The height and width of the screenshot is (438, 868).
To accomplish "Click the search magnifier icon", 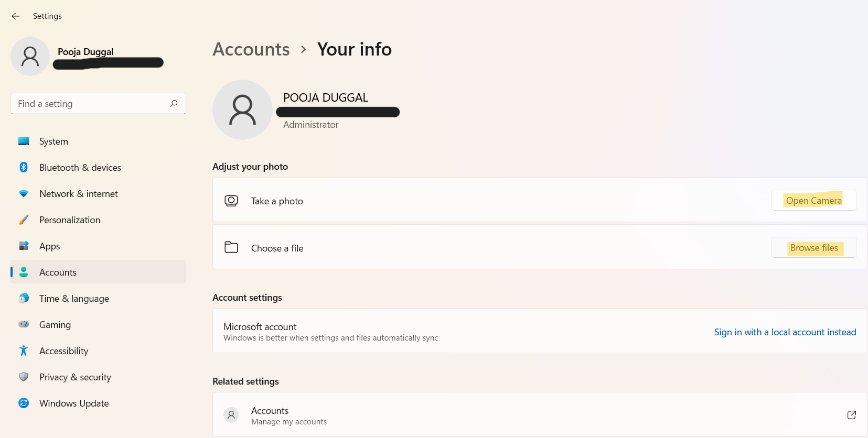I will [174, 104].
